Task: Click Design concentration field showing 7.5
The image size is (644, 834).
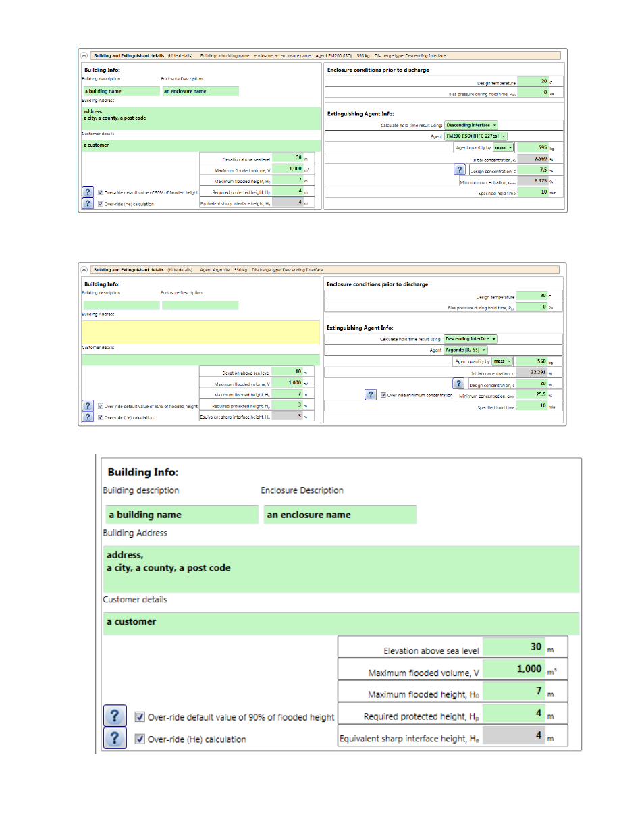Action: point(533,170)
